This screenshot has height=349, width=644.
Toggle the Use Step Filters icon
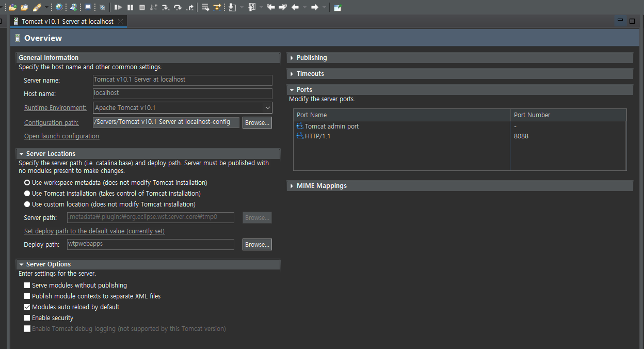tap(217, 7)
